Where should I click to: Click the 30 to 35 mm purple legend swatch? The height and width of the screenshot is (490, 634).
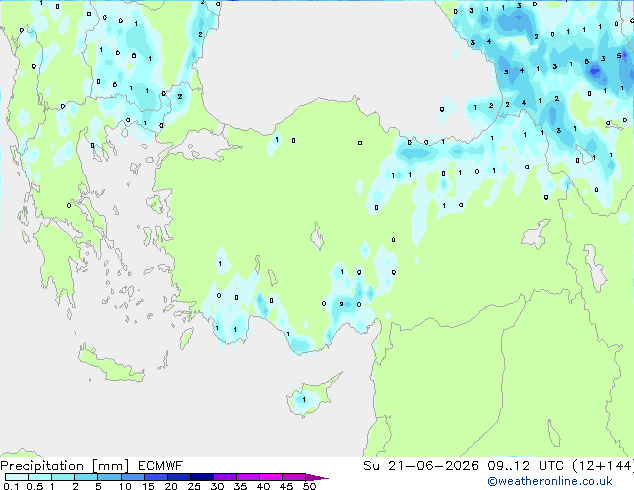(x=225, y=477)
